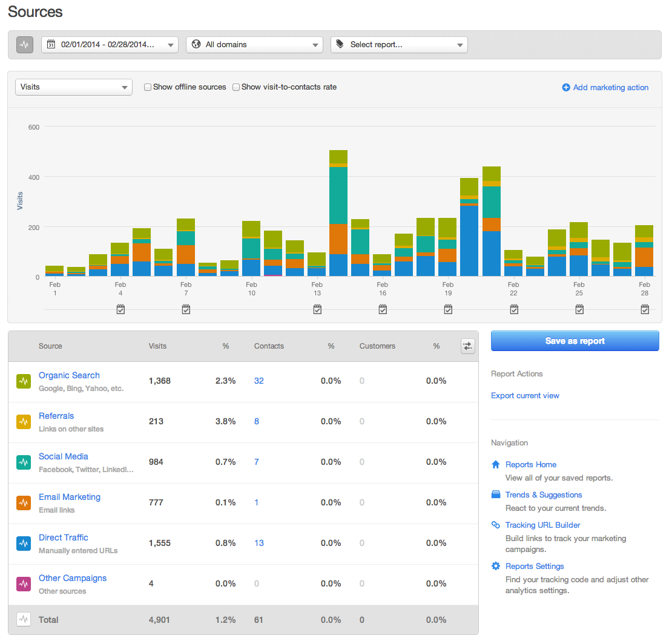Open the Organic Search source link

point(69,375)
